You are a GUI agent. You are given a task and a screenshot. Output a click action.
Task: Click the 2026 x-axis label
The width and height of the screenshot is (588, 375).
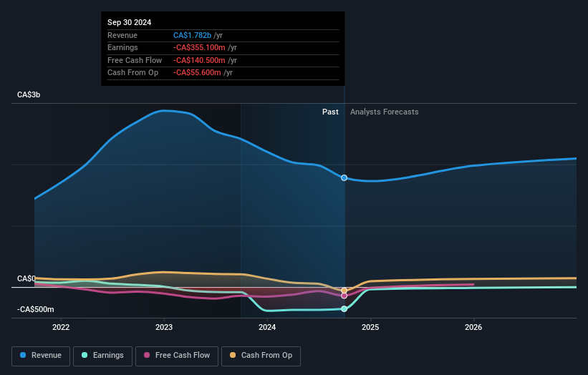pyautogui.click(x=473, y=327)
